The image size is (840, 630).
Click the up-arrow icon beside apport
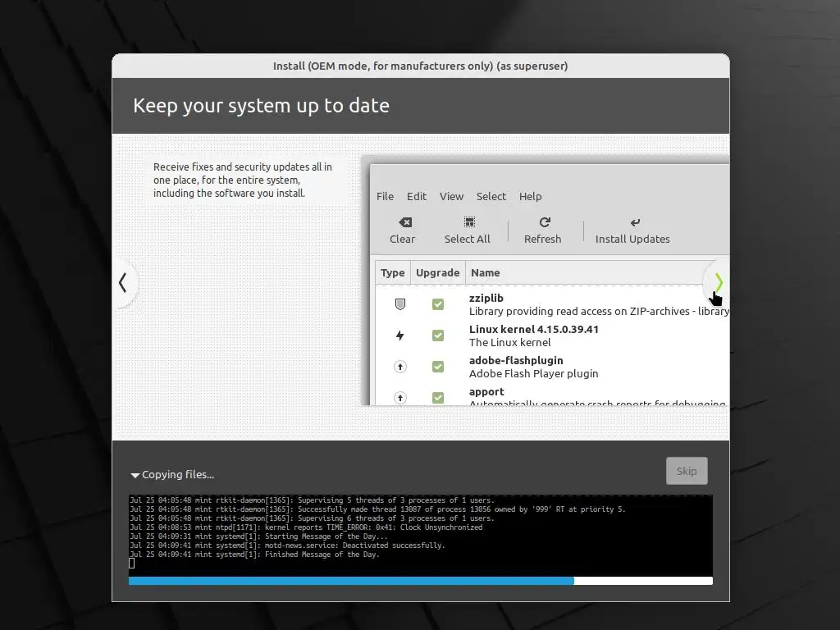click(399, 398)
